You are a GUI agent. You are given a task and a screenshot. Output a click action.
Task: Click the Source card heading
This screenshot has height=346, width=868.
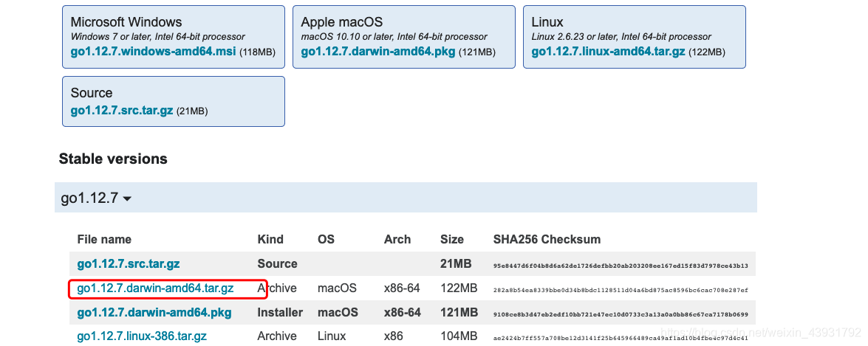tap(92, 92)
